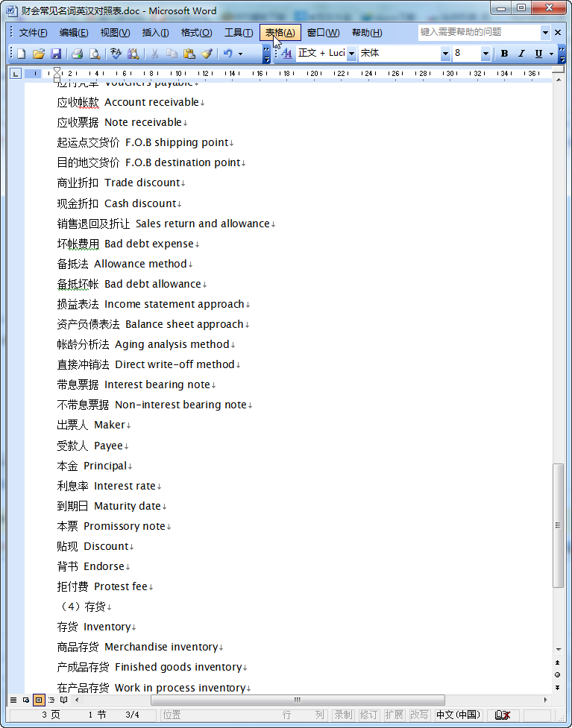Expand the Undo history dropdown arrow
The height and width of the screenshot is (728, 572).
coord(240,54)
